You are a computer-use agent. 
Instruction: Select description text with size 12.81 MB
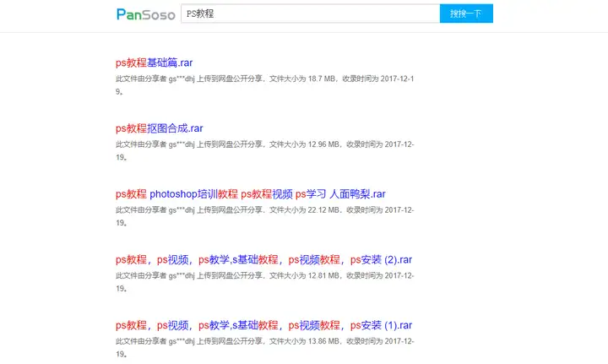tap(265, 282)
